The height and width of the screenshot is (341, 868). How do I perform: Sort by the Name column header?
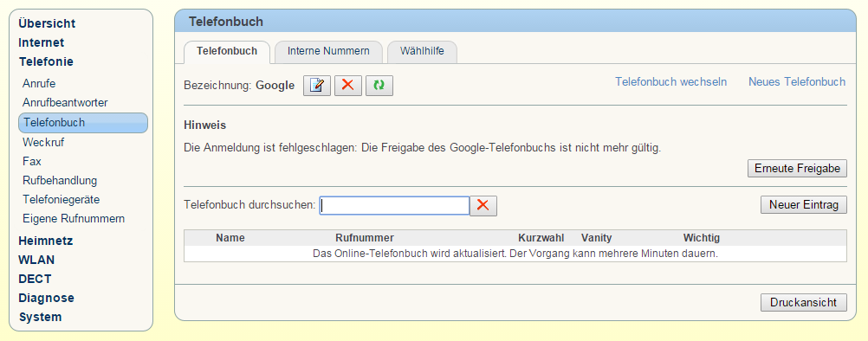coord(230,238)
